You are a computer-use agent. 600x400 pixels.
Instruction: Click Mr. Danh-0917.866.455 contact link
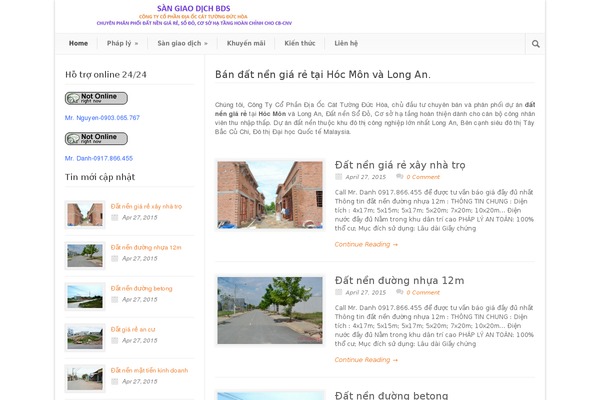(x=99, y=158)
